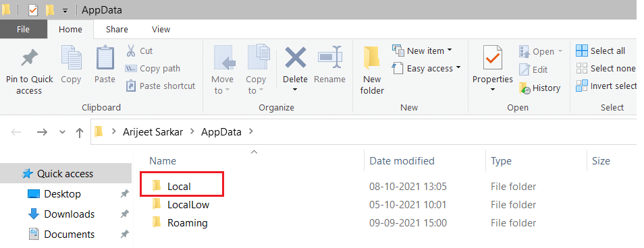The image size is (644, 248).
Task: Open the Easy access dropdown
Action: 426,69
